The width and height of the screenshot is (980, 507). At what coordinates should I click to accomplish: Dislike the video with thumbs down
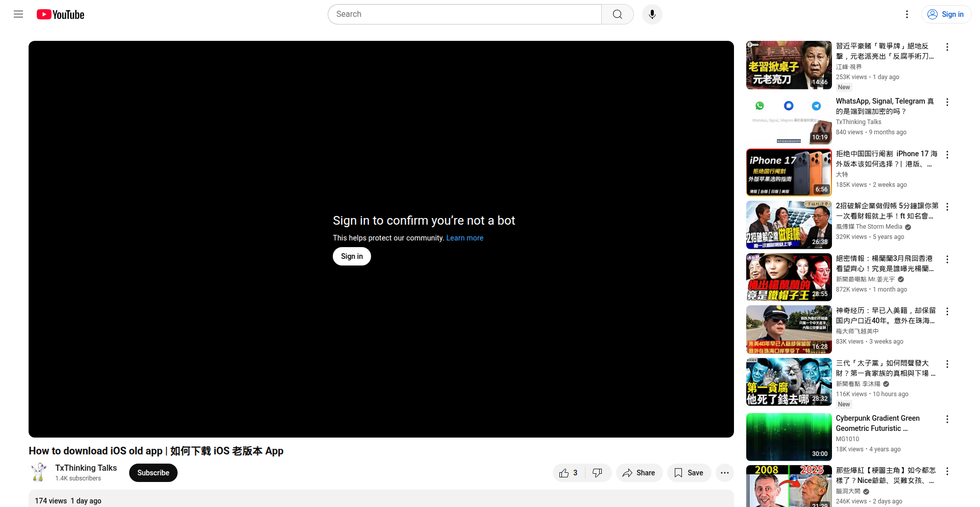(x=598, y=473)
